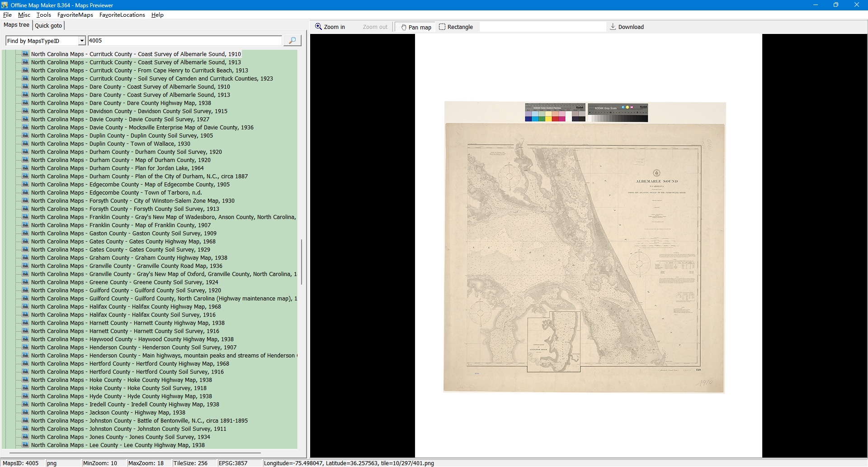The height and width of the screenshot is (467, 868).
Task: Open the Tools menu
Action: point(43,15)
